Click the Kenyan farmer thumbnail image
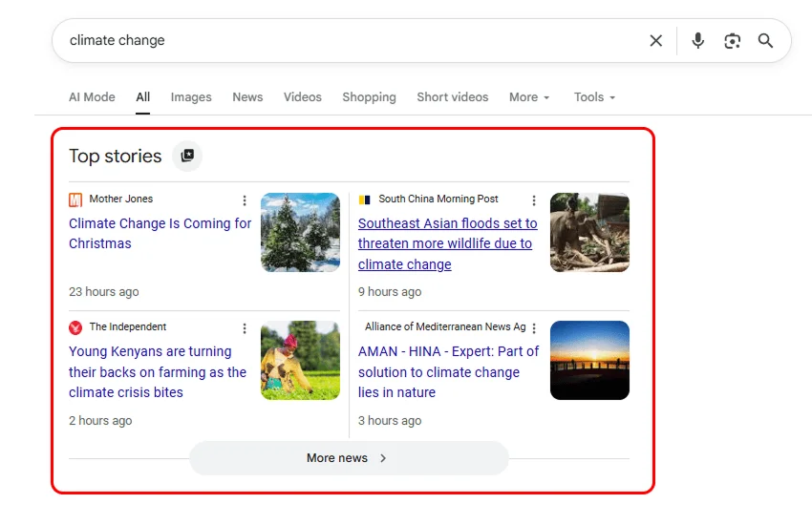The height and width of the screenshot is (525, 812). [300, 360]
